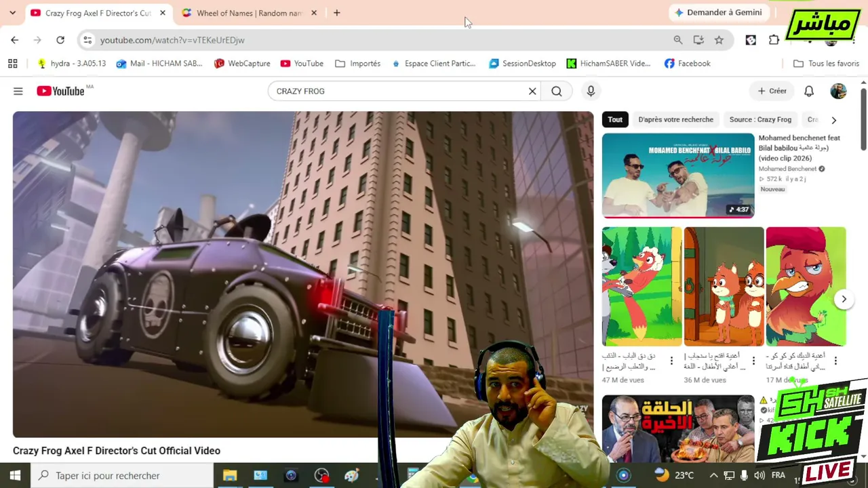This screenshot has height=488, width=868.
Task: Click the Mohamed Benchenet channel name
Action: [787, 169]
